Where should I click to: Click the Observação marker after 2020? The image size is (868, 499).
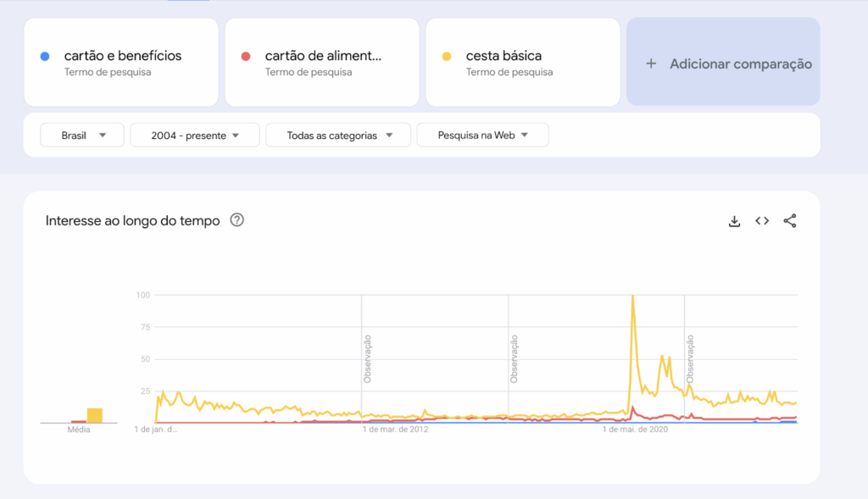click(691, 358)
